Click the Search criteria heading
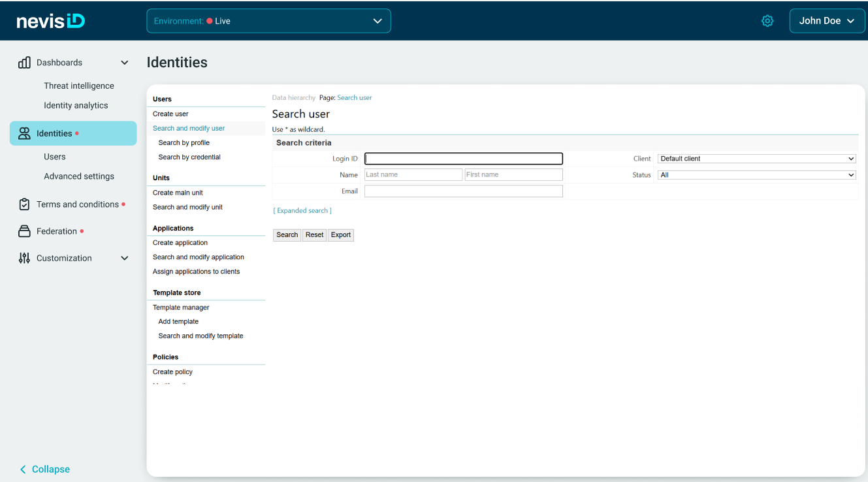Viewport: 868px width, 482px height. (304, 142)
